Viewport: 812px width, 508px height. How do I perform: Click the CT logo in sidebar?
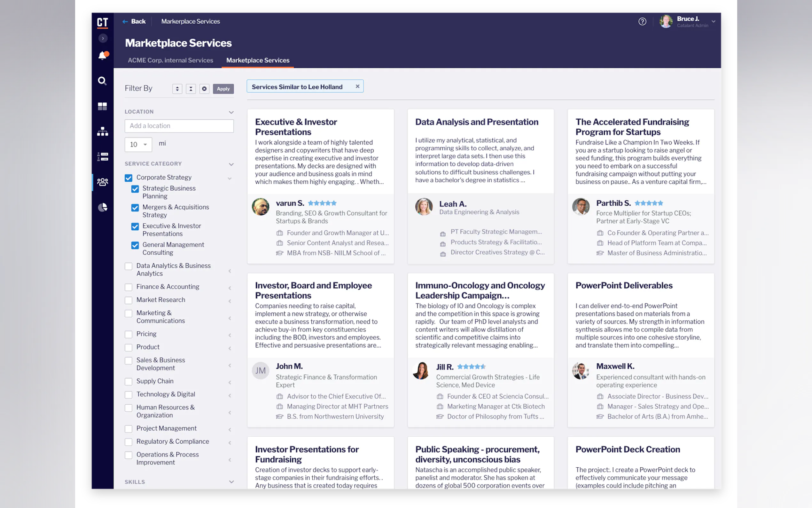[x=102, y=22]
